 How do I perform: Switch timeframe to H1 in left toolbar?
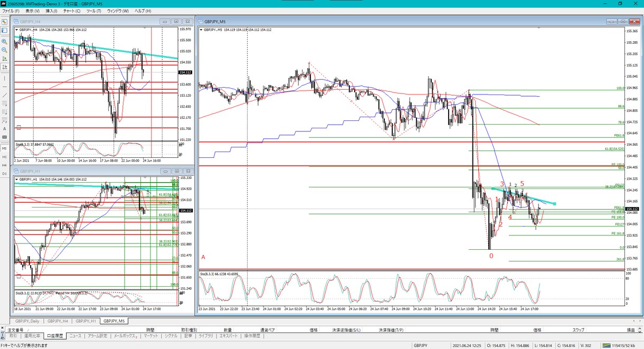(x=4, y=157)
